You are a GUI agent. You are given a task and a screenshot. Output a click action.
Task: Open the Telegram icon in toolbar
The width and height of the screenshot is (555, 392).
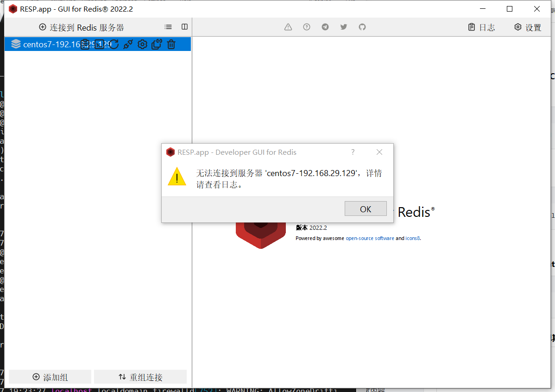tap(325, 27)
